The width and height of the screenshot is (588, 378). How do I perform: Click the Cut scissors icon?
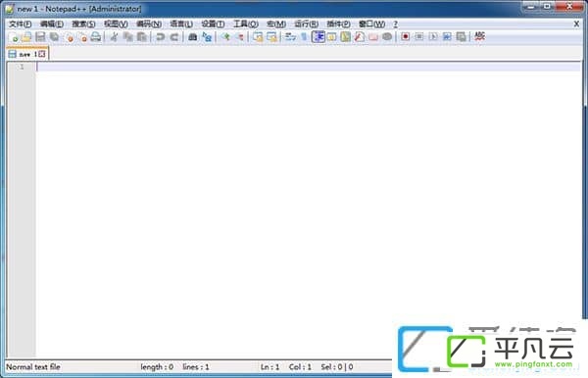115,36
